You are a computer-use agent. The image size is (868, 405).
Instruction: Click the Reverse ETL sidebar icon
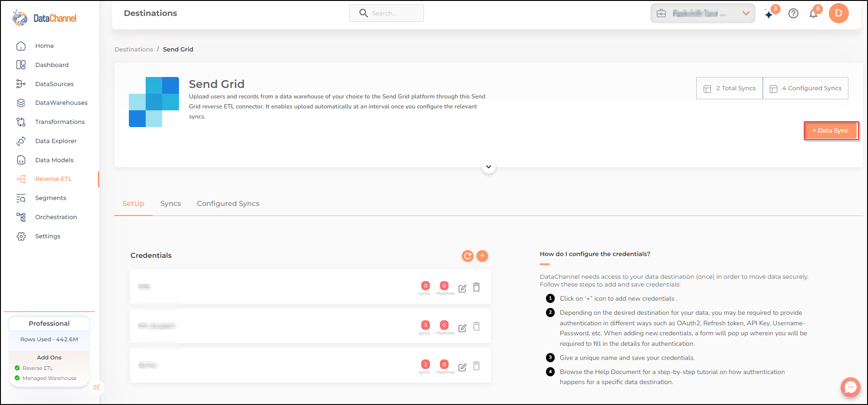coord(21,179)
